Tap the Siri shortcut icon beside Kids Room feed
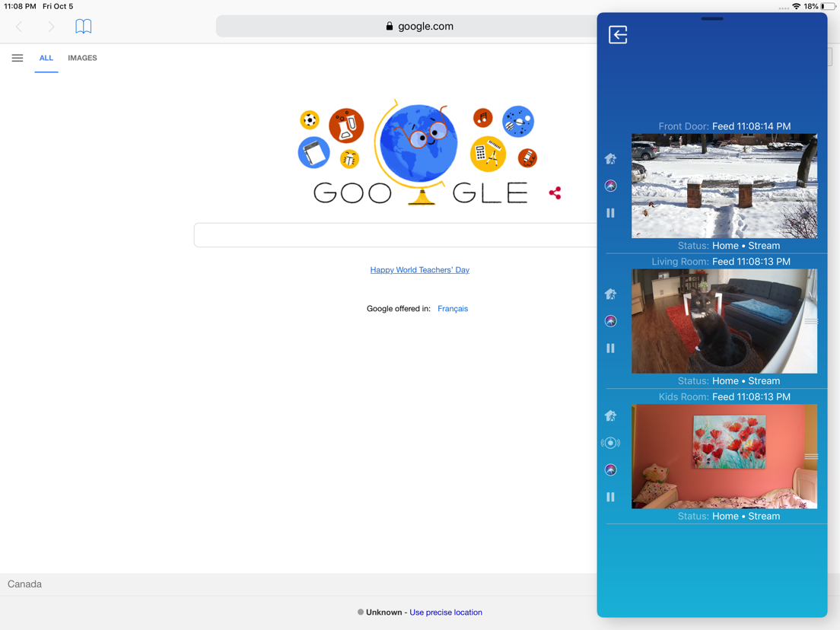The height and width of the screenshot is (630, 840). [610, 469]
